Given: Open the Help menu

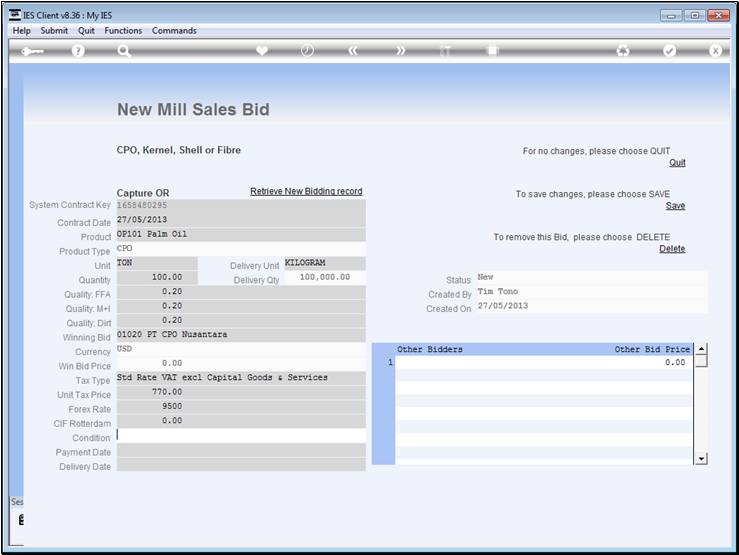Looking at the screenshot, I should [x=21, y=31].
